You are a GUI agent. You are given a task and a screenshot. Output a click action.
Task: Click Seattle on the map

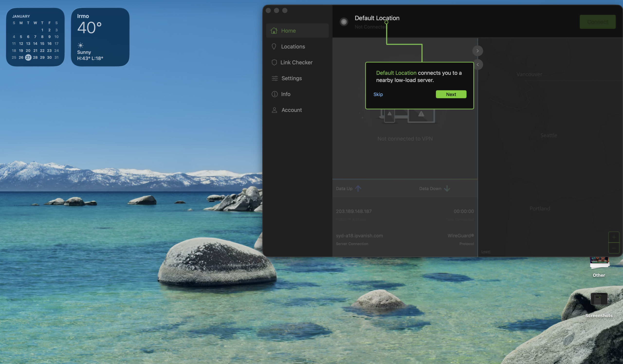tap(549, 136)
